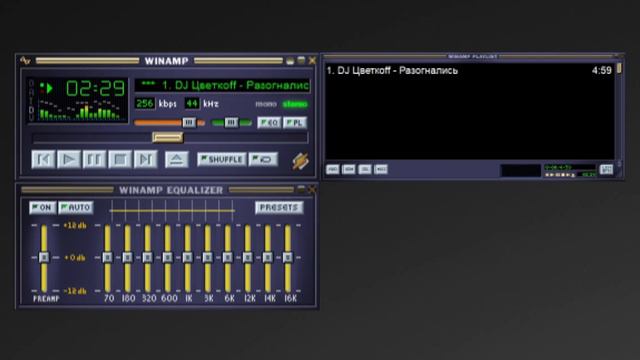Click the 1K band slider knob
The height and width of the screenshot is (360, 640).
[187, 257]
